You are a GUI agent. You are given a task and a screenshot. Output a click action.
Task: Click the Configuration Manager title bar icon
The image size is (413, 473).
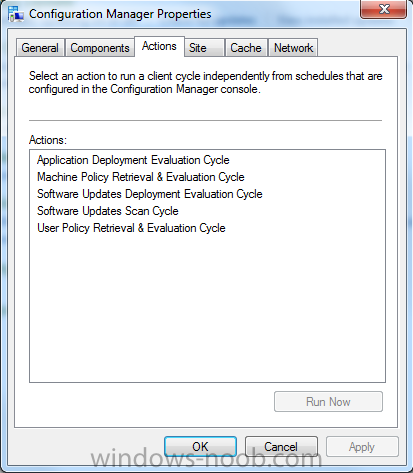click(16, 14)
